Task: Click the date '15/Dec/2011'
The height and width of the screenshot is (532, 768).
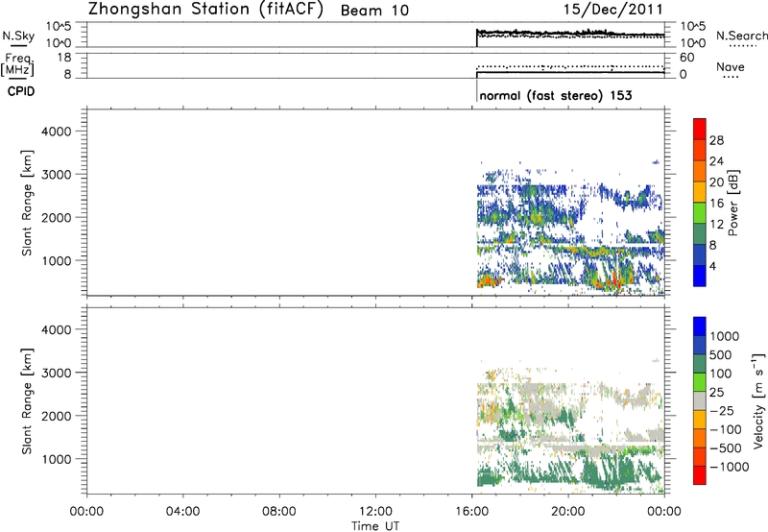Action: (613, 10)
